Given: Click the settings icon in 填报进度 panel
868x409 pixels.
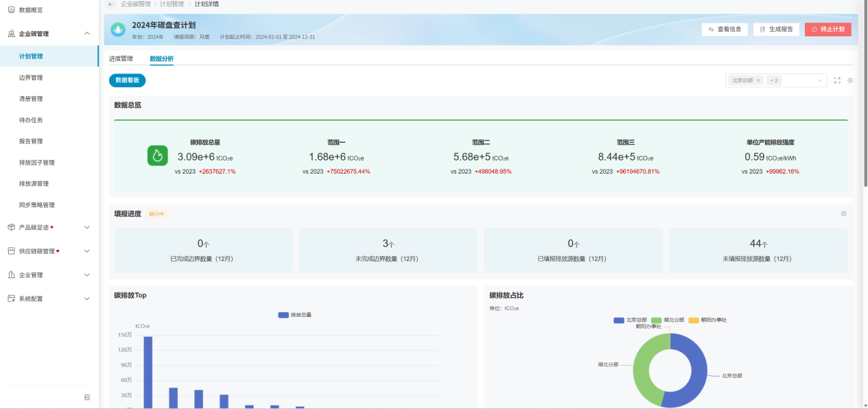Looking at the screenshot, I should (x=844, y=213).
